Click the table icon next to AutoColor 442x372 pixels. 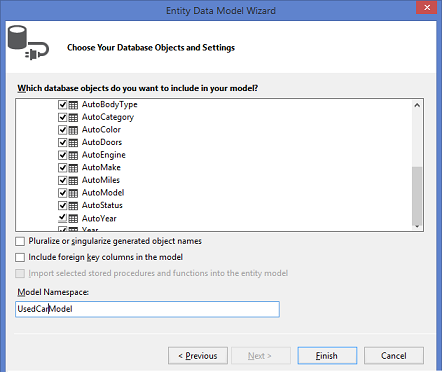(73, 130)
